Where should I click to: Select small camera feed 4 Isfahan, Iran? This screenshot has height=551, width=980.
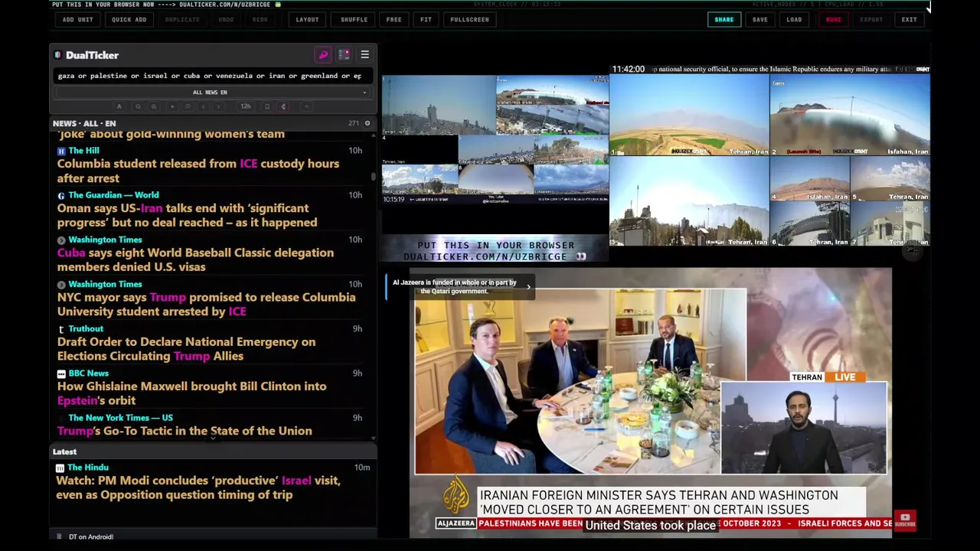(x=809, y=179)
